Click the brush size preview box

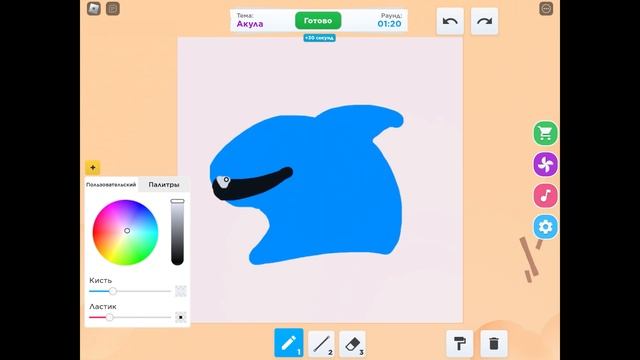pos(181,291)
